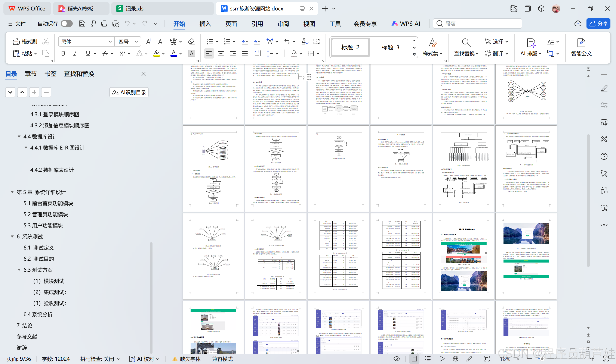Center-align text with alignment icon
This screenshot has height=364, width=616.
click(x=221, y=53)
